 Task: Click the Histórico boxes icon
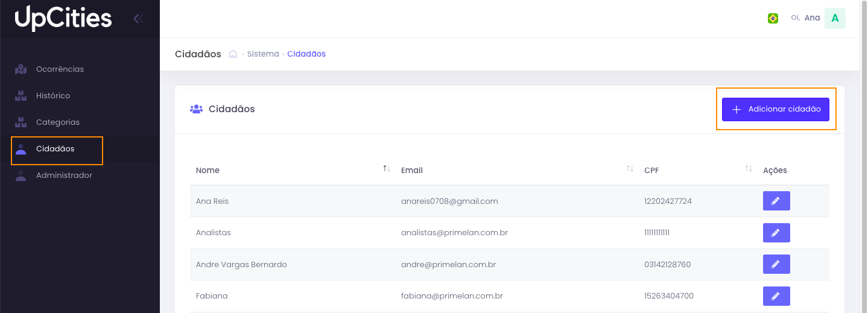click(21, 95)
